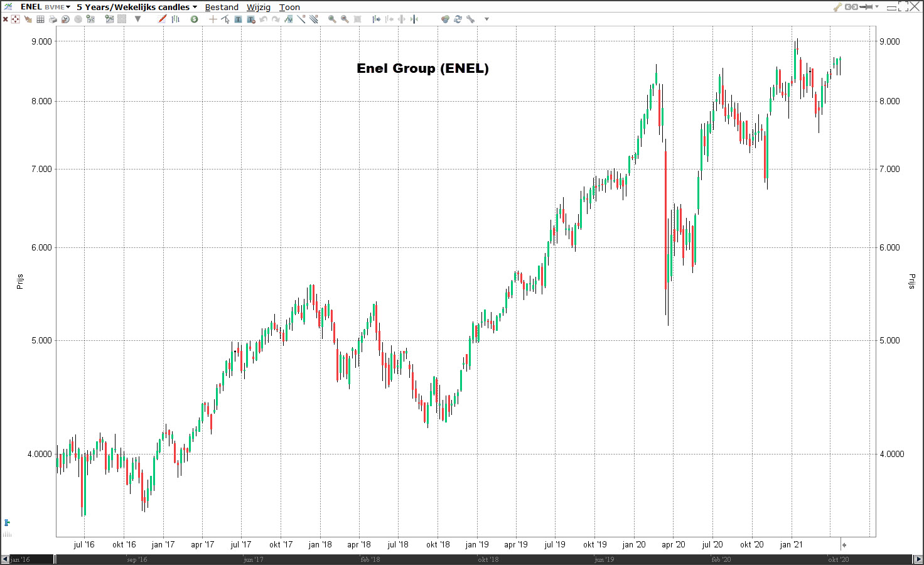Click the zoom in magnifier icon
Image resolution: width=924 pixels, height=565 pixels.
pyautogui.click(x=332, y=19)
